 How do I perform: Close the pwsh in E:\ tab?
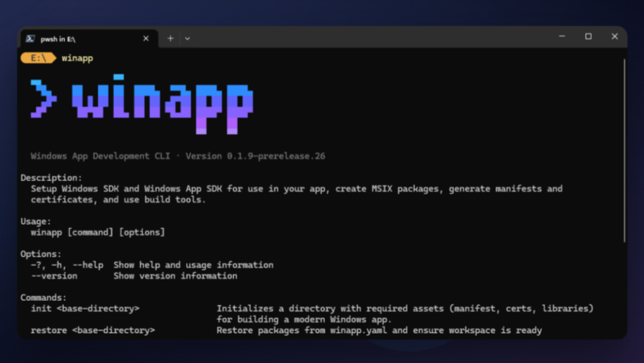pos(146,37)
